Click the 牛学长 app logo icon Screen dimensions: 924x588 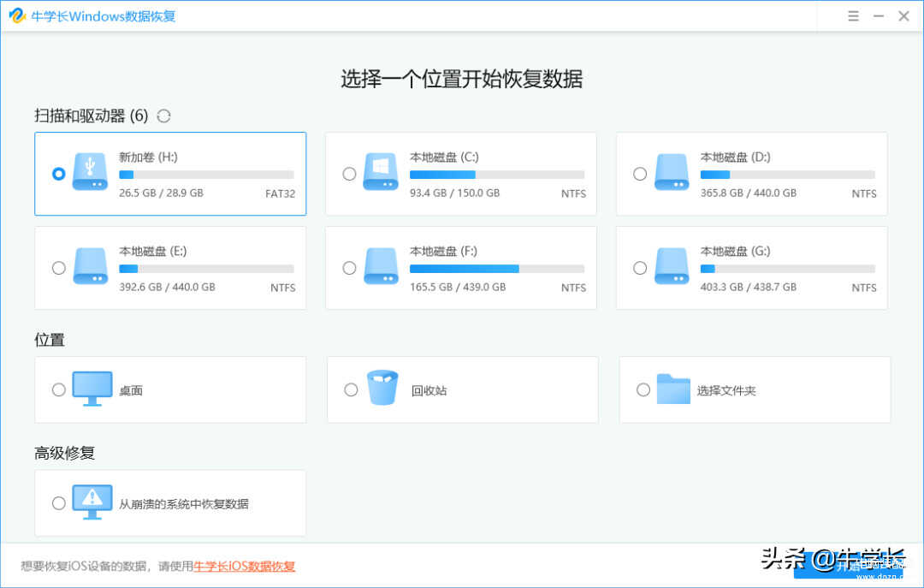(x=17, y=16)
